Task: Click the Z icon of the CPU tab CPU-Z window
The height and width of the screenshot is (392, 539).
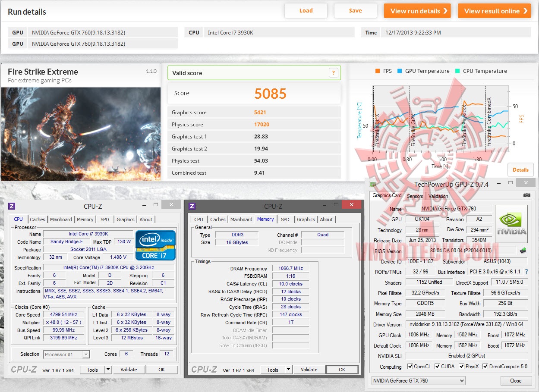Action: coord(12,206)
